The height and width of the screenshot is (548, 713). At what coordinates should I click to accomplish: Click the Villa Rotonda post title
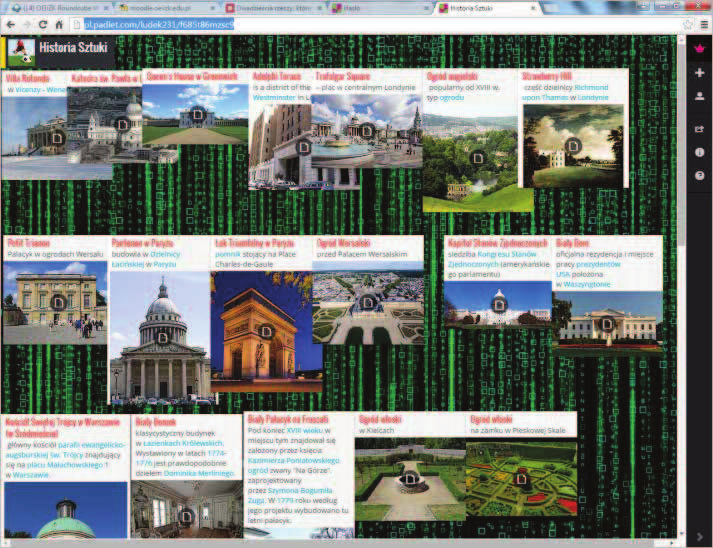pos(28,79)
